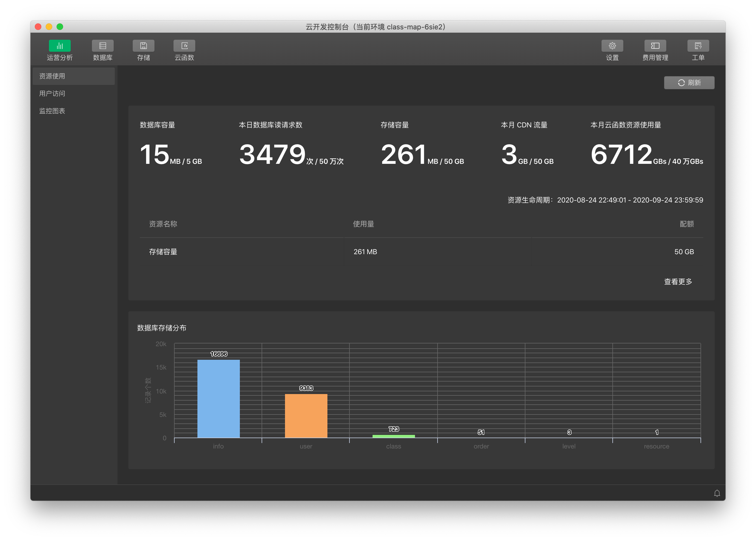Open the 云函数 cloud function icon
Image resolution: width=756 pixels, height=541 pixels.
[x=184, y=46]
